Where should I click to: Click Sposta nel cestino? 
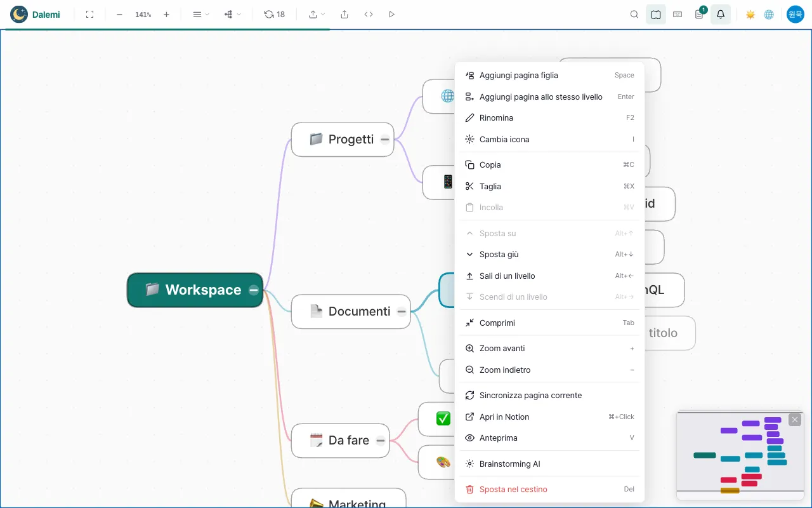tap(549, 489)
